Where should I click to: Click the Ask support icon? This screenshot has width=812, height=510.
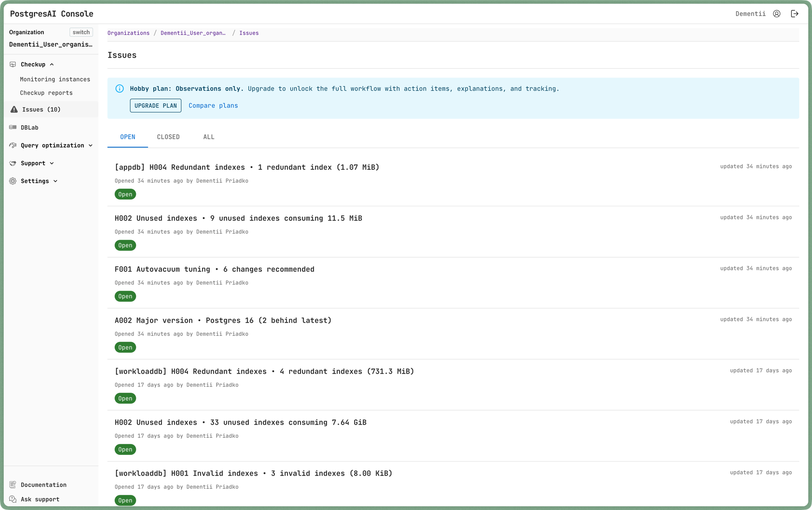pyautogui.click(x=13, y=499)
